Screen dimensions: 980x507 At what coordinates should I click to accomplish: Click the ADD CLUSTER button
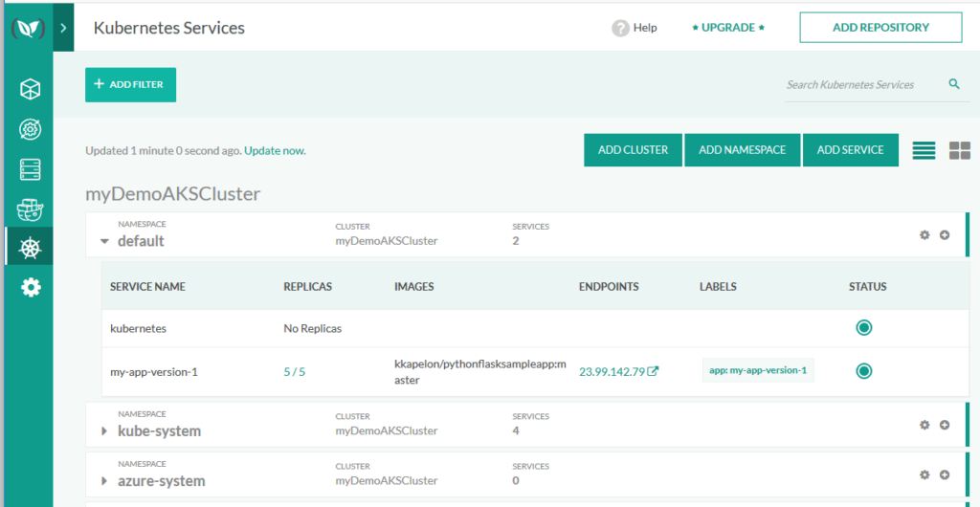634,150
